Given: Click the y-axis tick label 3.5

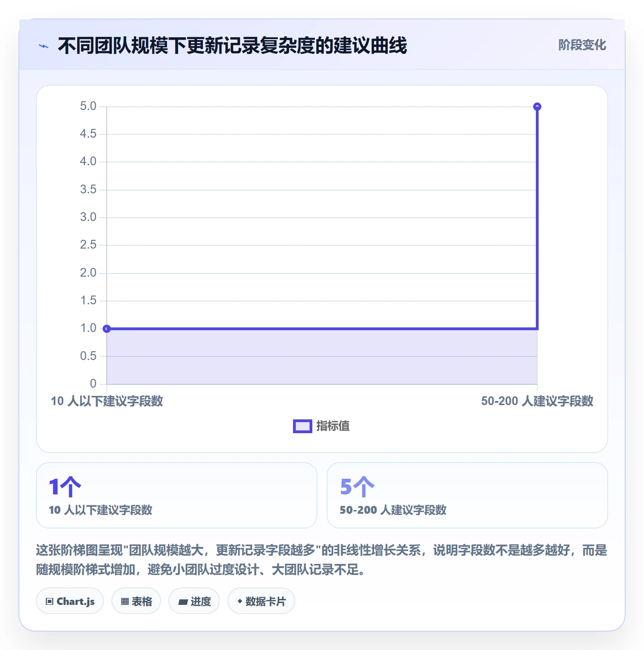Looking at the screenshot, I should [x=88, y=189].
